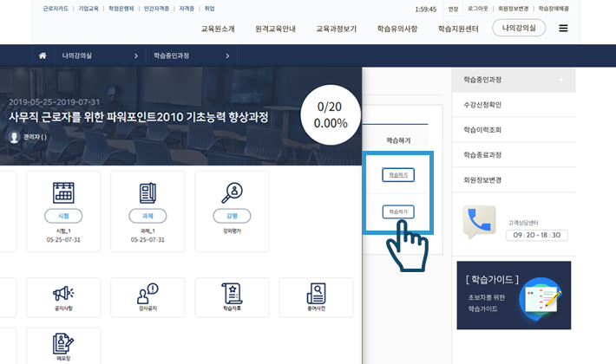616x364 pixels.
Task: Click the 관리자 profile avatar icon
Action: pos(15,137)
